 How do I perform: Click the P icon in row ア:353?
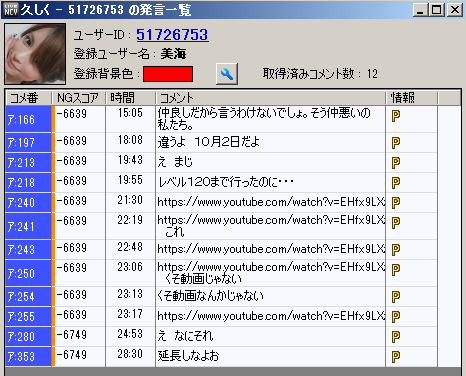(x=396, y=357)
